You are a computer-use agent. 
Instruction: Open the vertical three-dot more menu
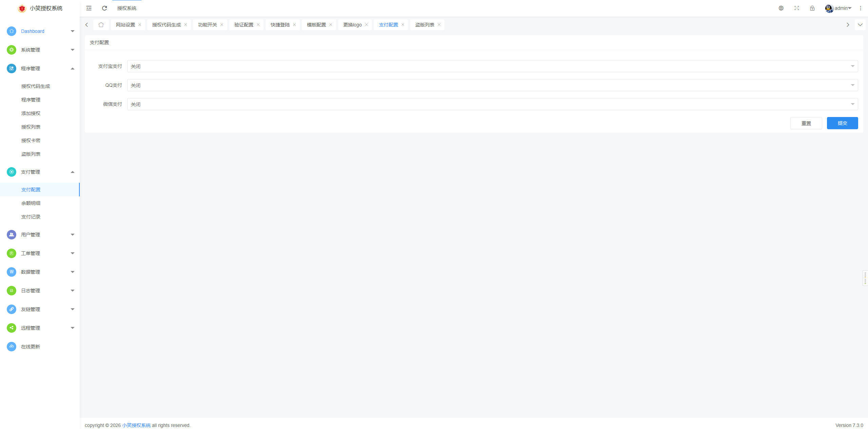pyautogui.click(x=860, y=8)
